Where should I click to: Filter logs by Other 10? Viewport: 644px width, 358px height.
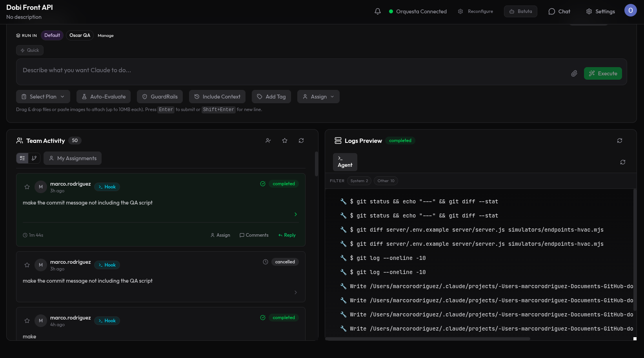tap(386, 181)
